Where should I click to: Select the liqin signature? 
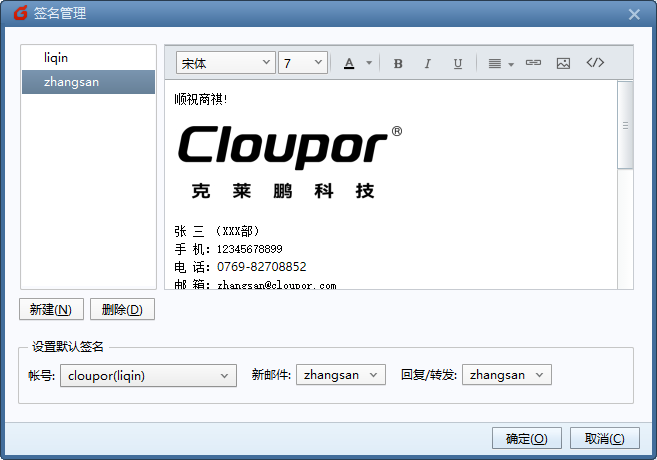coord(88,58)
